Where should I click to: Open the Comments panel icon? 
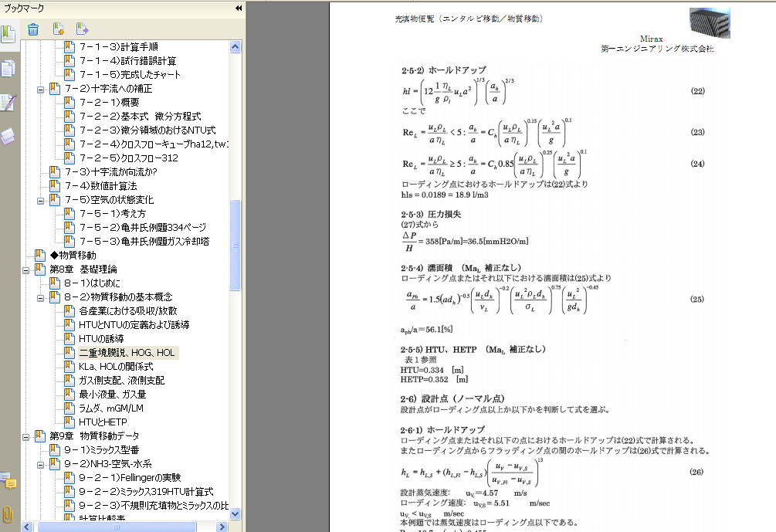click(8, 480)
